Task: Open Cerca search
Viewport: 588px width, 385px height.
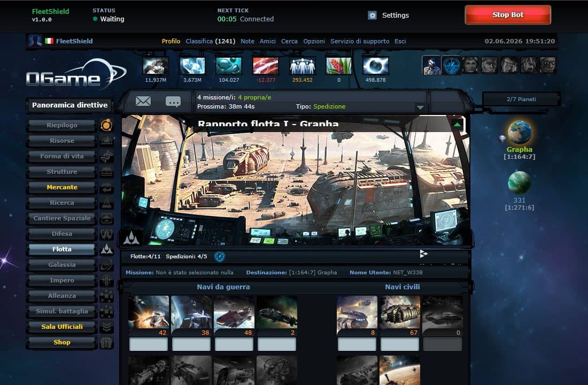Action: point(290,41)
